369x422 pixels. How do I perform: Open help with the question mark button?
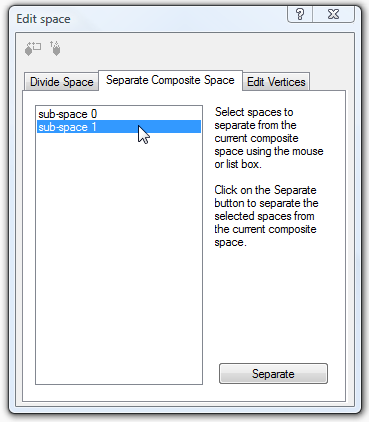[x=300, y=15]
